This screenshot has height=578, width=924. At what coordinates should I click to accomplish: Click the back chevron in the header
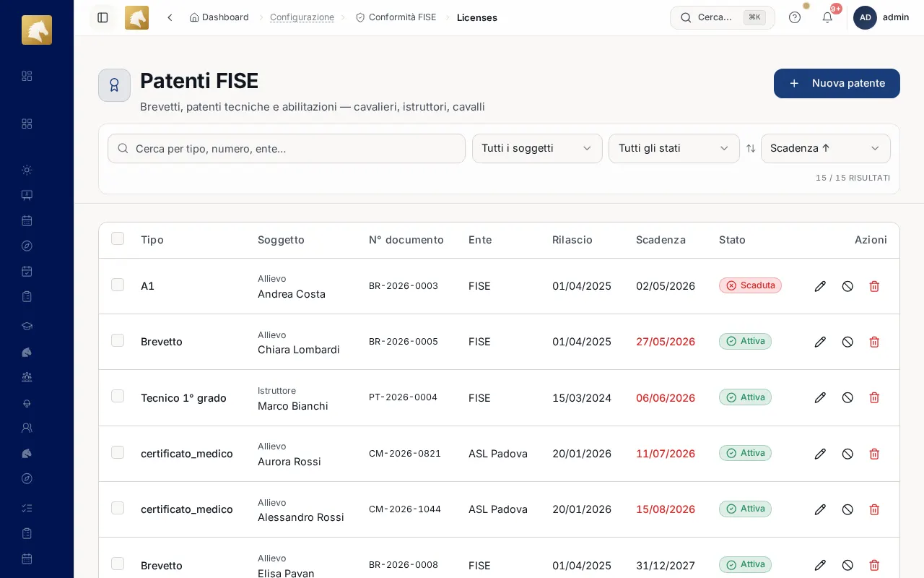170,17
